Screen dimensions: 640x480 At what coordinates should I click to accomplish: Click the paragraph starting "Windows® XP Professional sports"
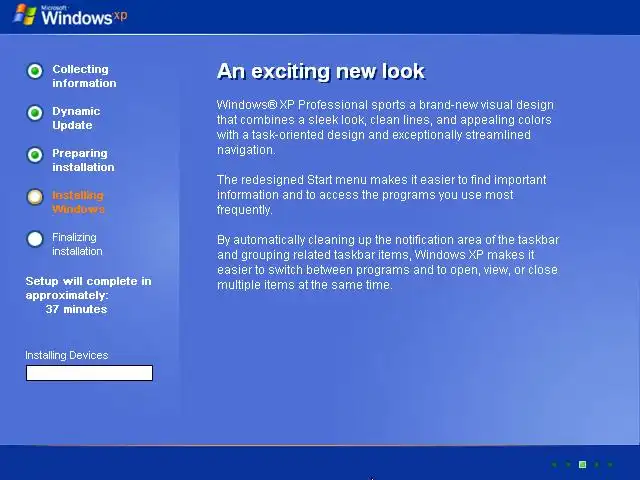[x=385, y=127]
